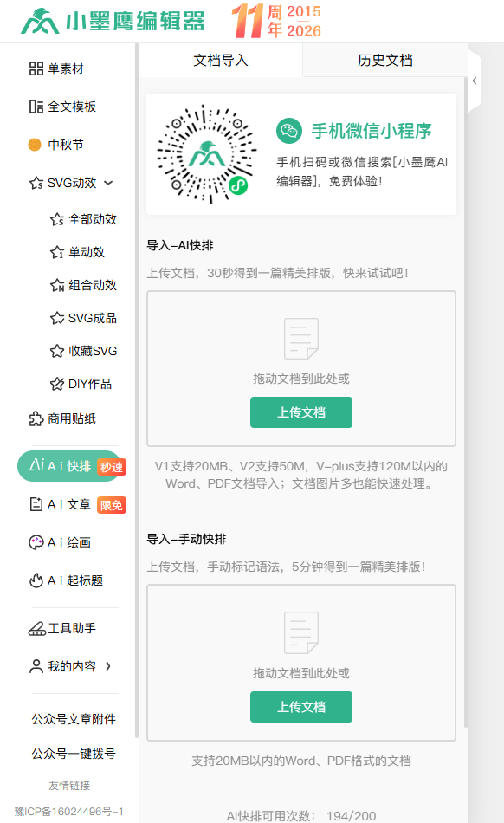The image size is (504, 823).
Task: Click the WeChat mini program green icon
Action: 289,131
